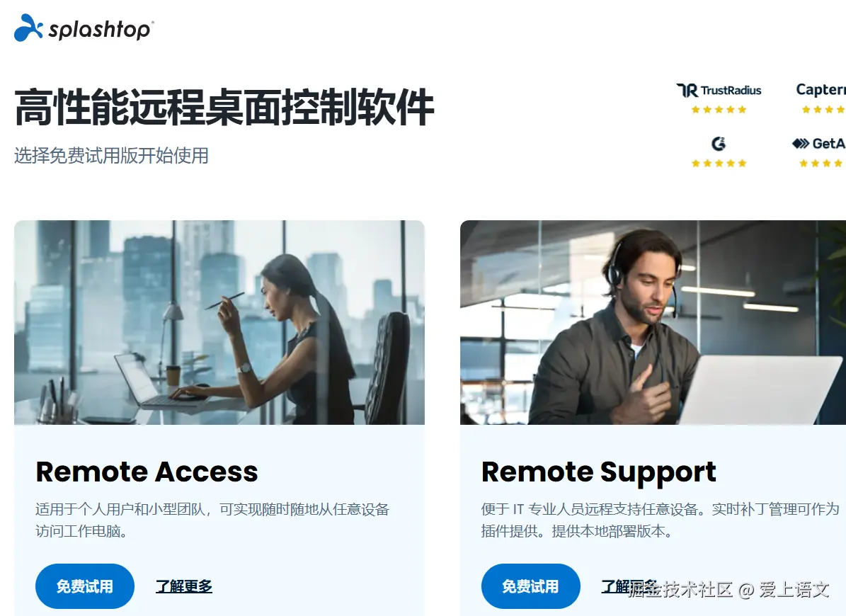The height and width of the screenshot is (616, 846).
Task: Click the Splashtop logo icon
Action: pyautogui.click(x=28, y=28)
